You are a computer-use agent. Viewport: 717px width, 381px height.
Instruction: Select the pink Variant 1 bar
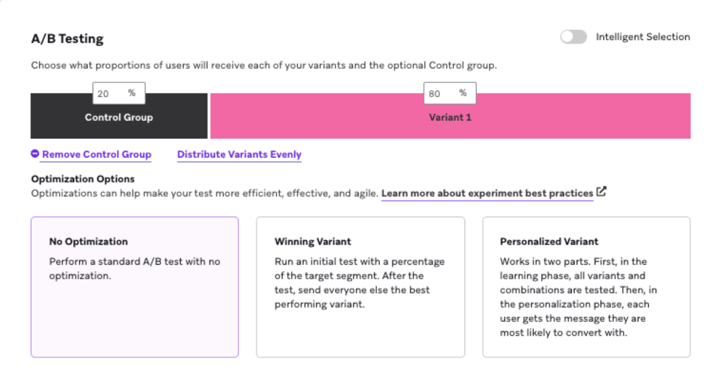[x=450, y=116]
